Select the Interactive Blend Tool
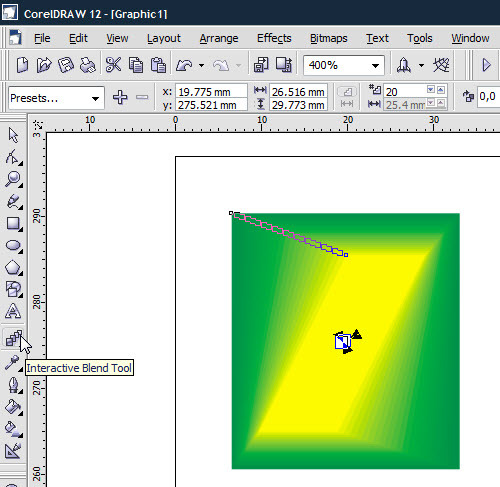500x487 pixels. point(13,337)
